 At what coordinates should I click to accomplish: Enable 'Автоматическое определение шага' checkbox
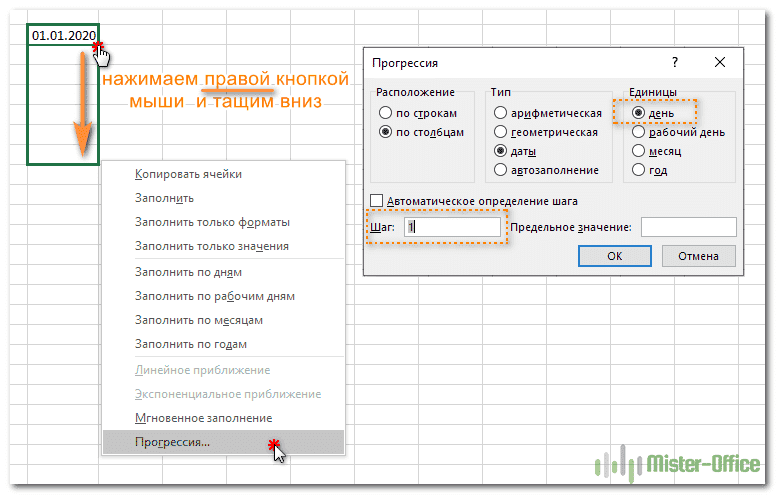pos(377,200)
